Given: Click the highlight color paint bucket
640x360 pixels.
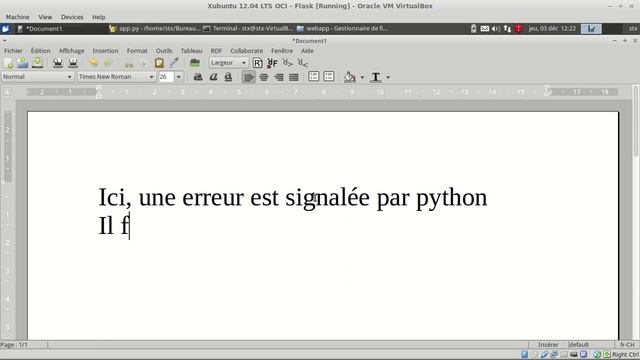Looking at the screenshot, I should tap(350, 77).
